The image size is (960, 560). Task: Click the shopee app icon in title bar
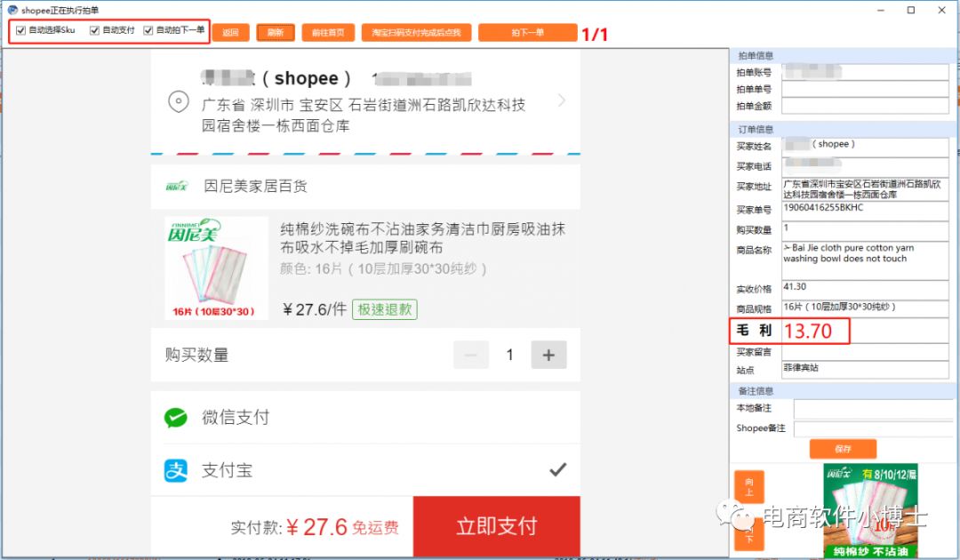click(x=12, y=10)
